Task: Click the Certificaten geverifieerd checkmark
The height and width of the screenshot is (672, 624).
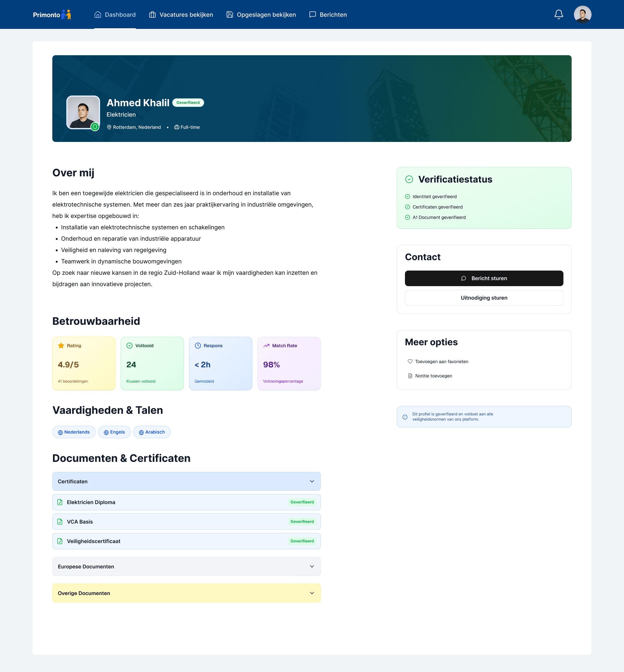Action: point(408,207)
